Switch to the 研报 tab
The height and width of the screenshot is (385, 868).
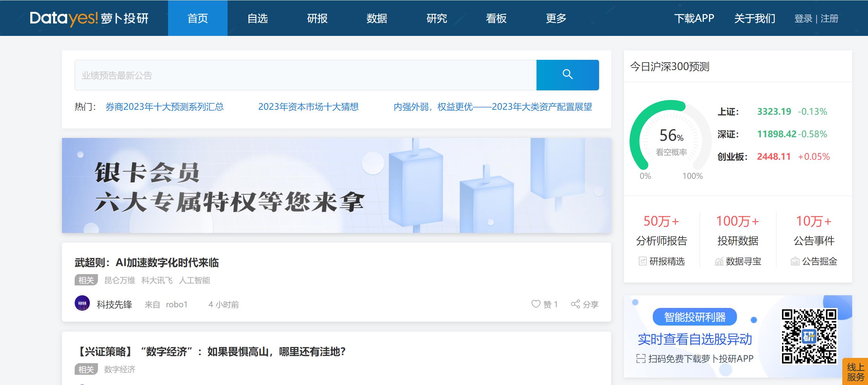[317, 18]
